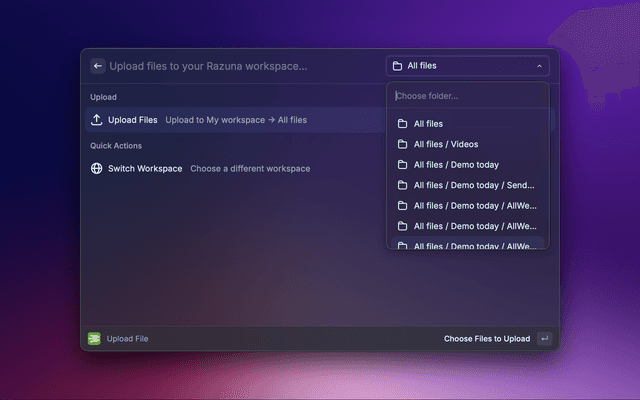
Task: Click the folder icon in the All files dropdown header
Action: click(397, 66)
